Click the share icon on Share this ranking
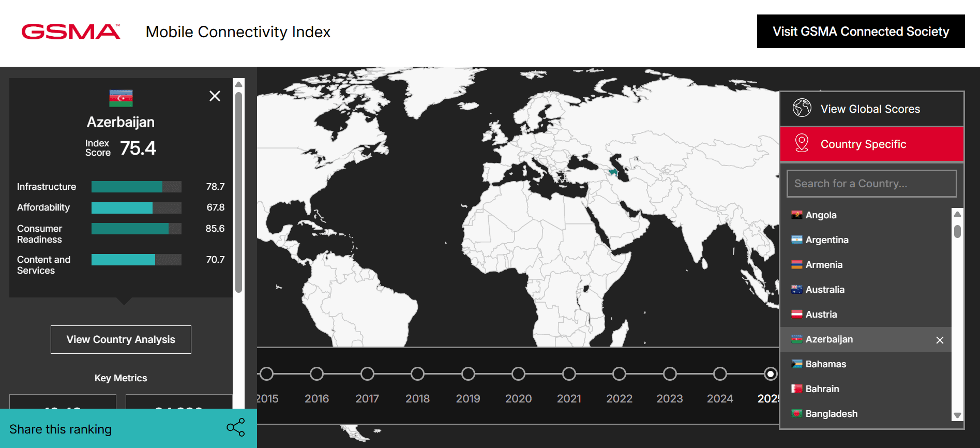The image size is (980, 448). [236, 427]
